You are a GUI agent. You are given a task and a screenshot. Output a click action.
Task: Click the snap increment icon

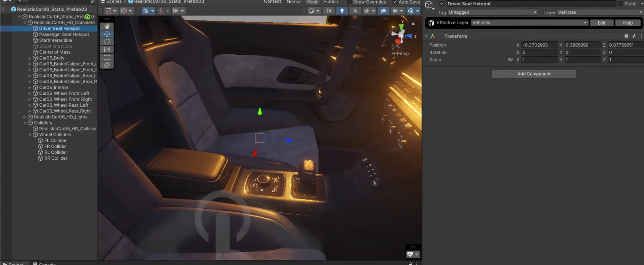coord(161,11)
